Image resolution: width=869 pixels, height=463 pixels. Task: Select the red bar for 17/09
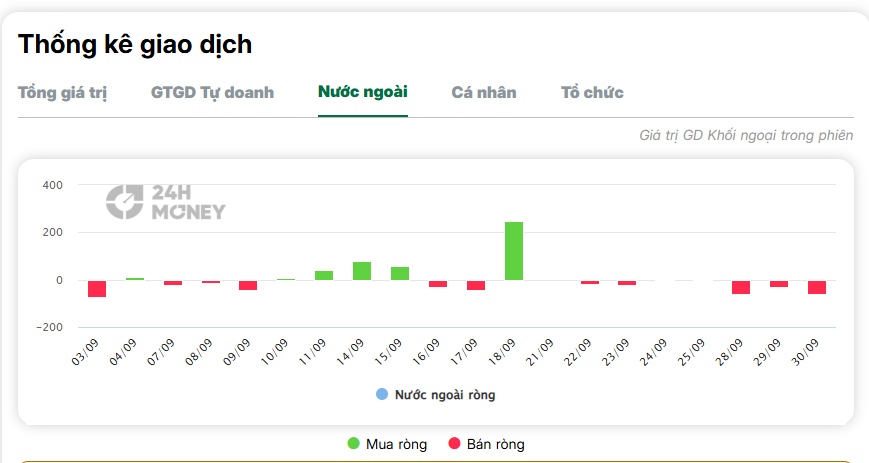(476, 286)
